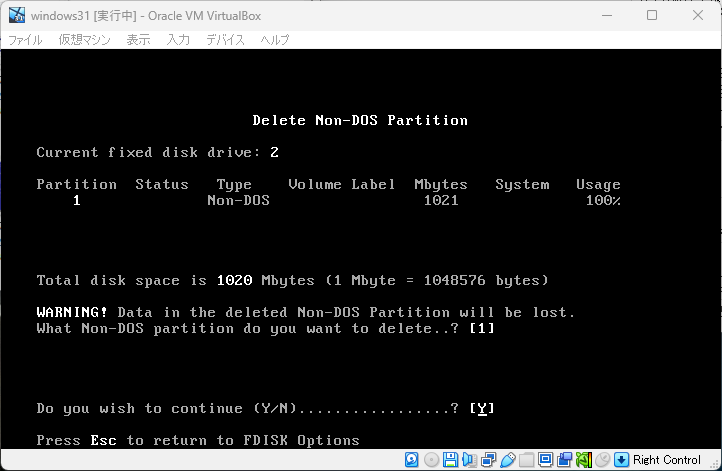This screenshot has width=722, height=471.
Task: Click the floppy disk status icon
Action: (450, 459)
